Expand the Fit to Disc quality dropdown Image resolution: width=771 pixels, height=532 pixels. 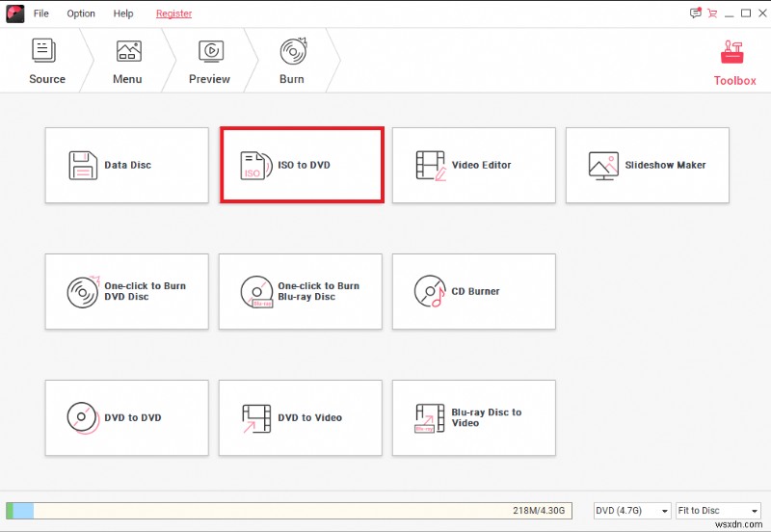pyautogui.click(x=718, y=511)
